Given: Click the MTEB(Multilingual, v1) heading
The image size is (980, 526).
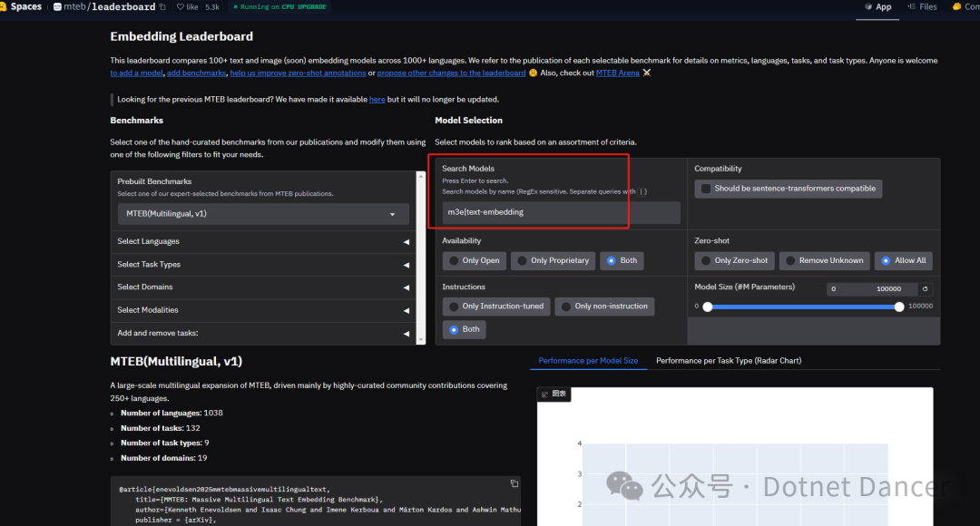Looking at the screenshot, I should (x=176, y=362).
